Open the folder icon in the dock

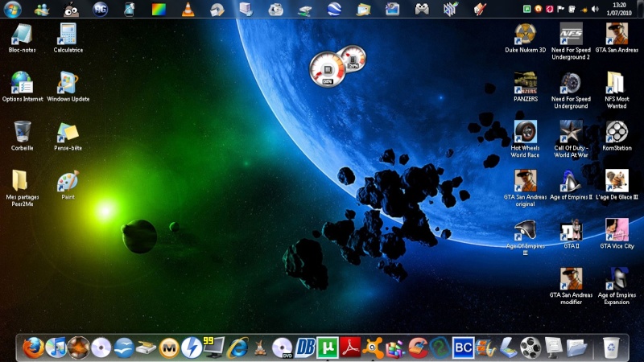pyautogui.click(x=576, y=348)
